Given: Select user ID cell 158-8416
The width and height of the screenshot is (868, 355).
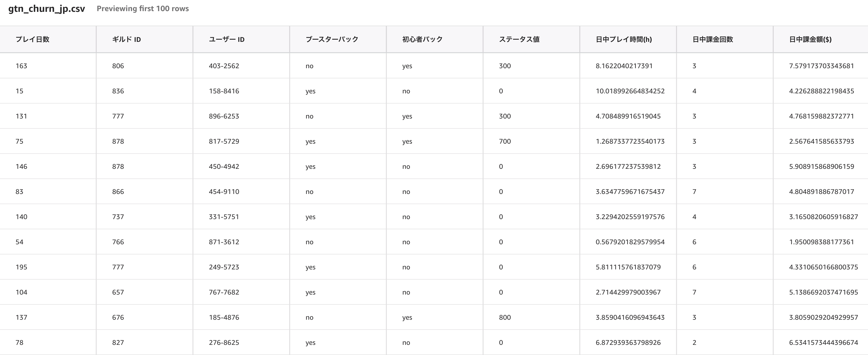Looking at the screenshot, I should 224,91.
